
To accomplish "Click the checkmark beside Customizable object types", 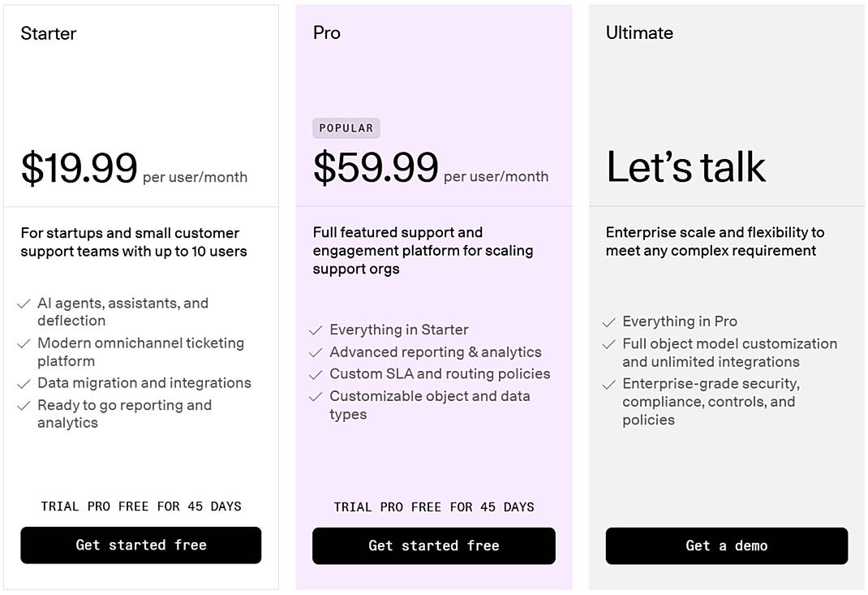I will pos(316,397).
